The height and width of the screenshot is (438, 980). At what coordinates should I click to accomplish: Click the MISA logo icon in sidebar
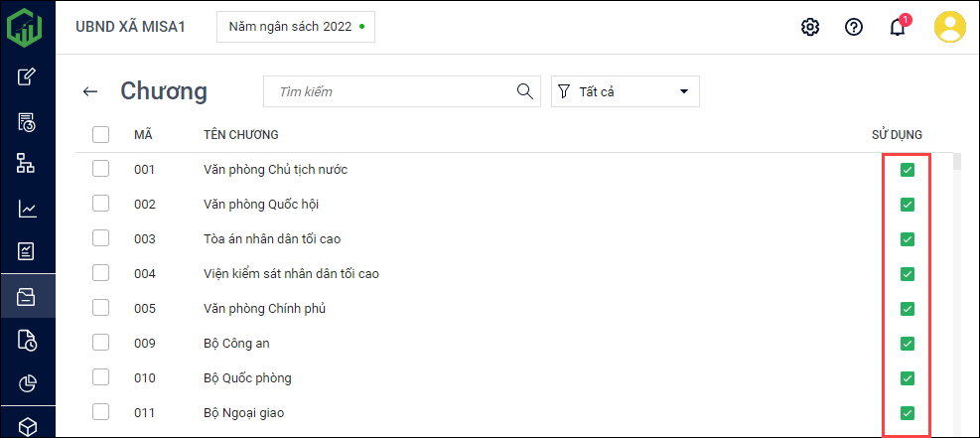(x=27, y=27)
